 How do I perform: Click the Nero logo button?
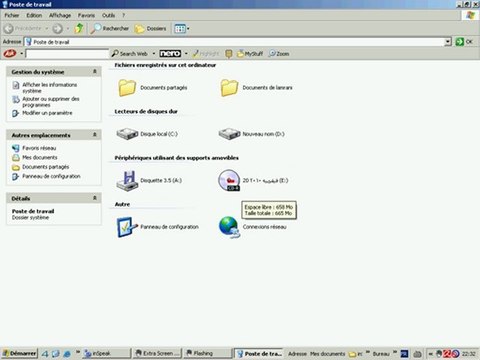pos(170,53)
